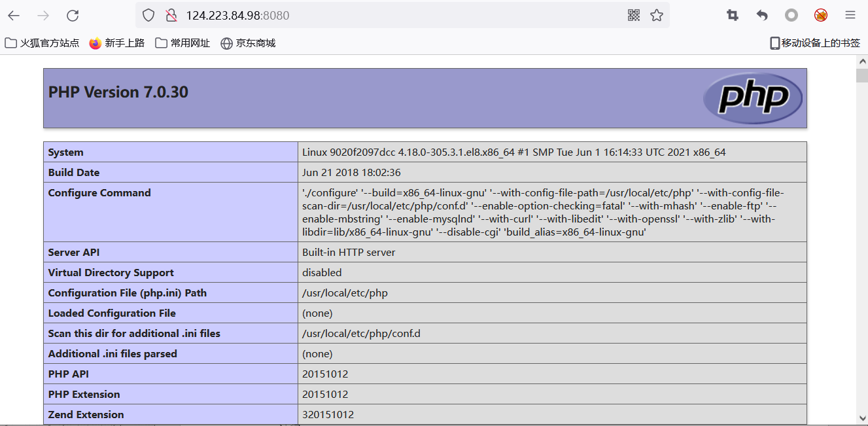Click the scrollbar up arrow
This screenshot has width=868, height=426.
tap(861, 61)
